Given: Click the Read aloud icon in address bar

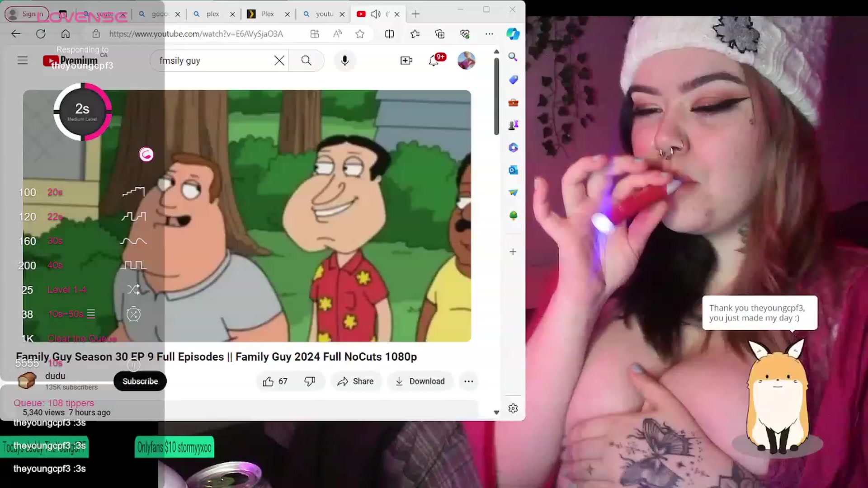Looking at the screenshot, I should click(338, 34).
